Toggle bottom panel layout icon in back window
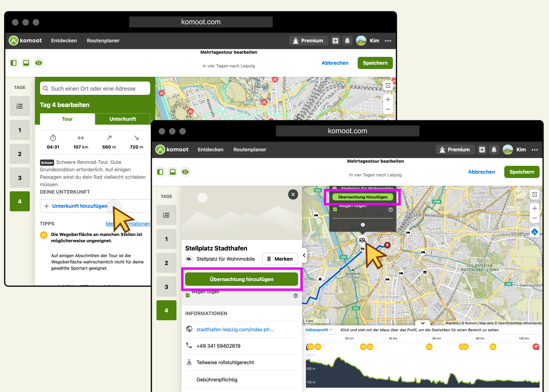The height and width of the screenshot is (392, 549). [26, 63]
